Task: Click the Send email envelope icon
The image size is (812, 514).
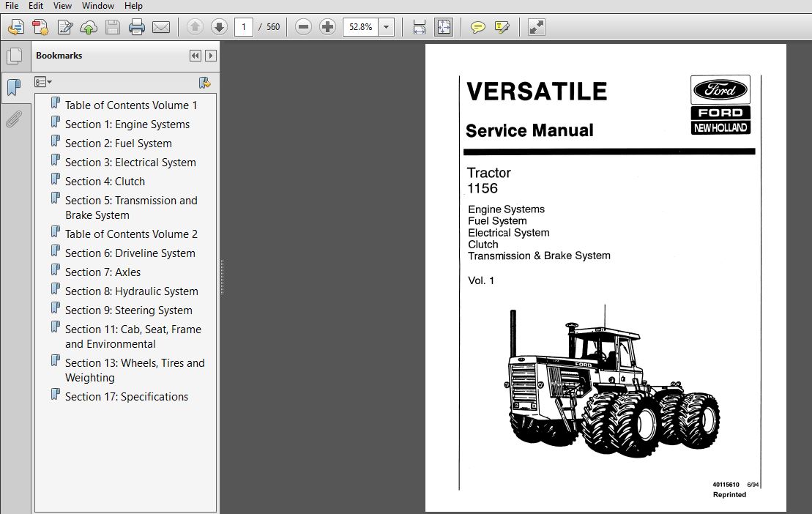Action: (x=161, y=27)
